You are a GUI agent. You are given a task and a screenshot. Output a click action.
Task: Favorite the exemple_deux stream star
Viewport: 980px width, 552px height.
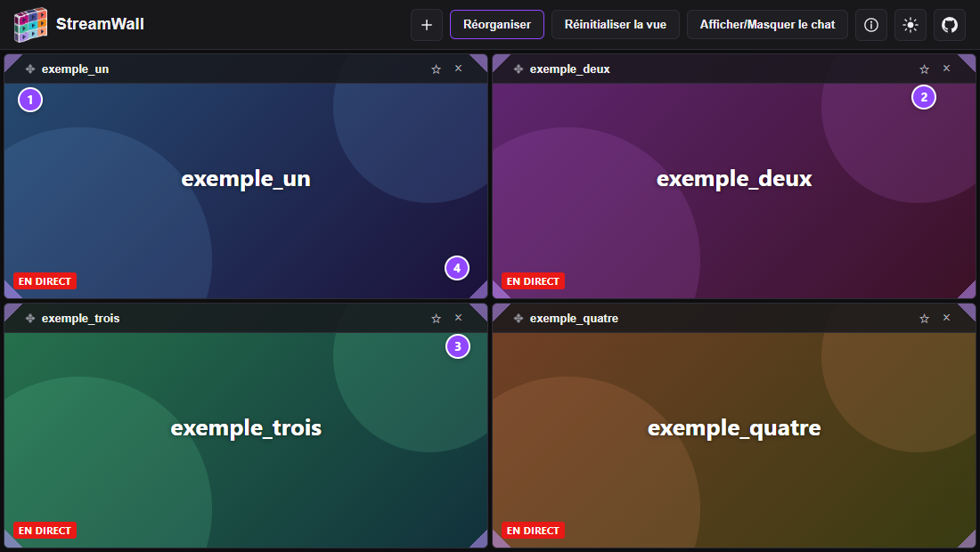(925, 69)
